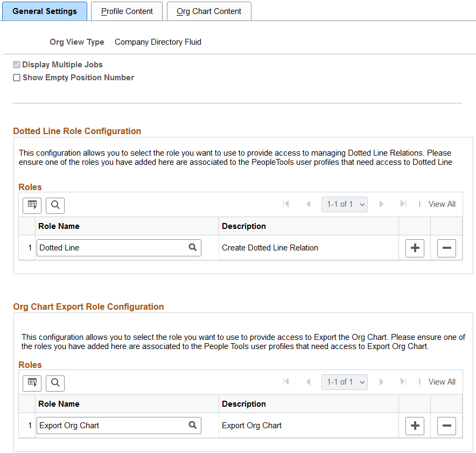Switch to the Profile Content tab
Screen dimensions: 476x453
pos(127,11)
